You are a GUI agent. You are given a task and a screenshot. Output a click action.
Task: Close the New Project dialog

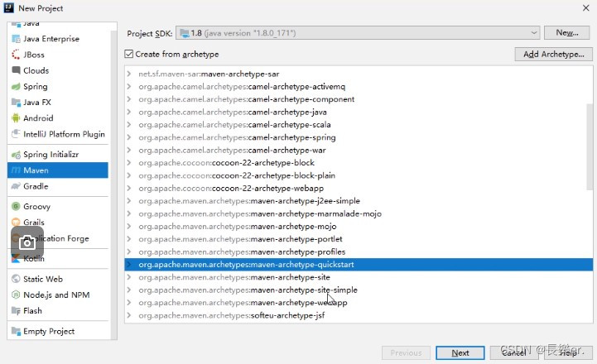coord(586,8)
